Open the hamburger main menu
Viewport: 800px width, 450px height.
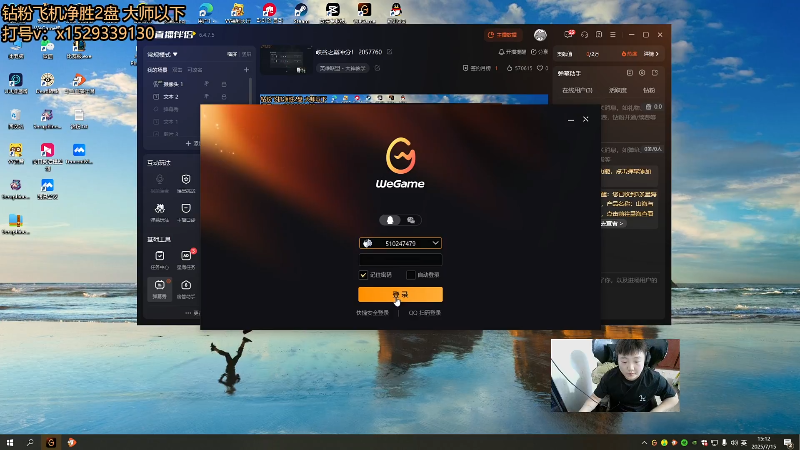pyautogui.click(x=613, y=35)
